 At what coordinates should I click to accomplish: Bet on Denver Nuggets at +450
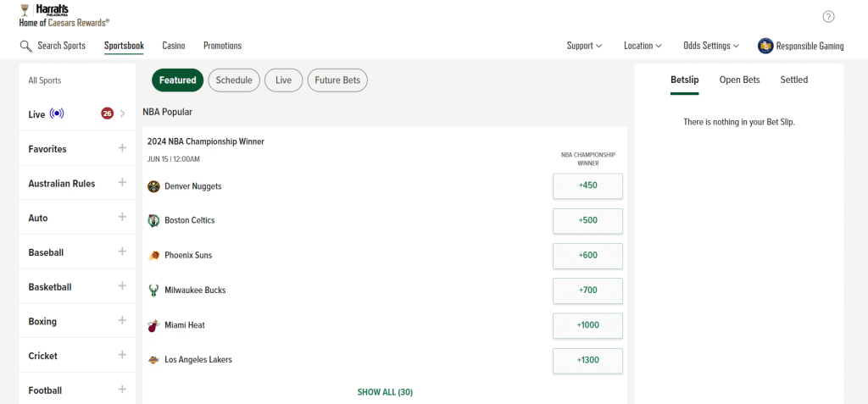click(x=588, y=186)
